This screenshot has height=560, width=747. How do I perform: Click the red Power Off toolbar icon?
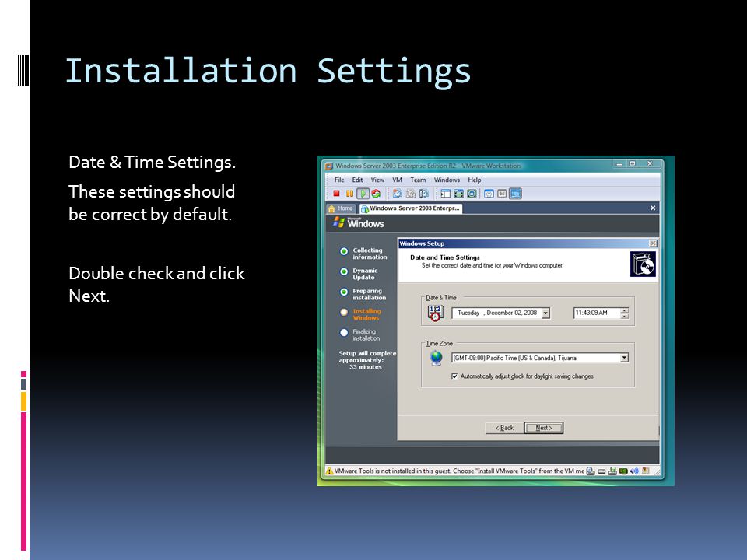coord(336,194)
